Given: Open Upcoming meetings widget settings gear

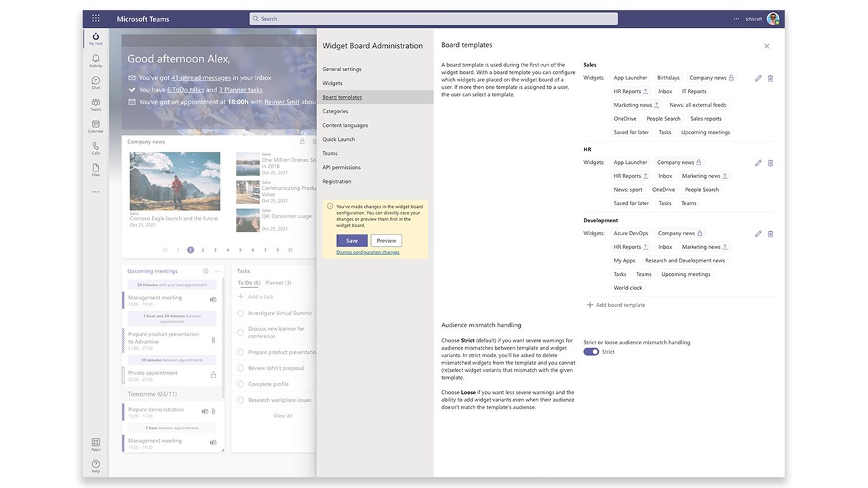Looking at the screenshot, I should [206, 271].
